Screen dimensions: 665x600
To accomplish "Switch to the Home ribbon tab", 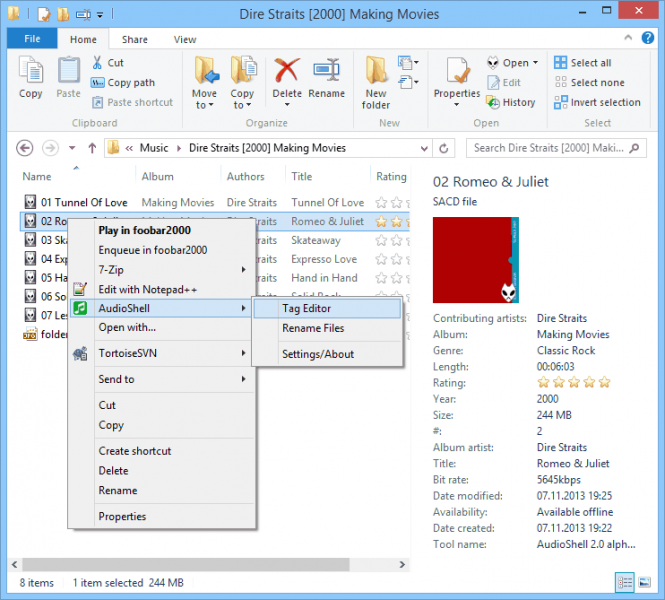I will (x=83, y=39).
